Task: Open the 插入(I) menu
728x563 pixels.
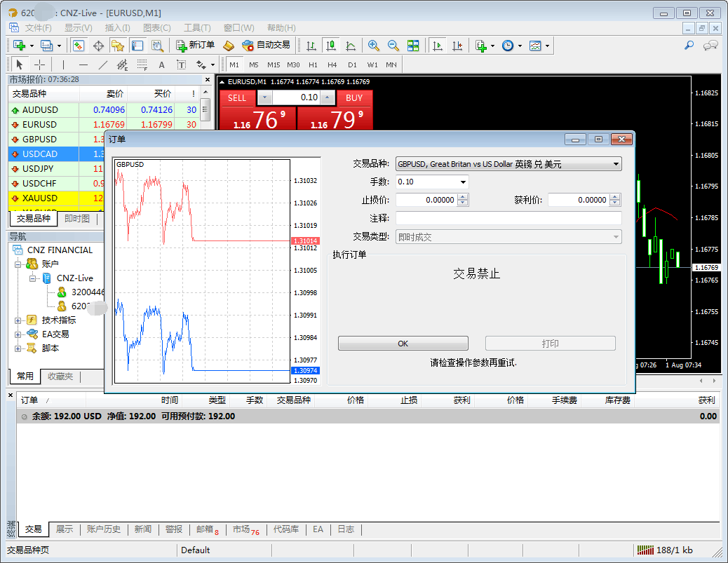Action: click(117, 28)
